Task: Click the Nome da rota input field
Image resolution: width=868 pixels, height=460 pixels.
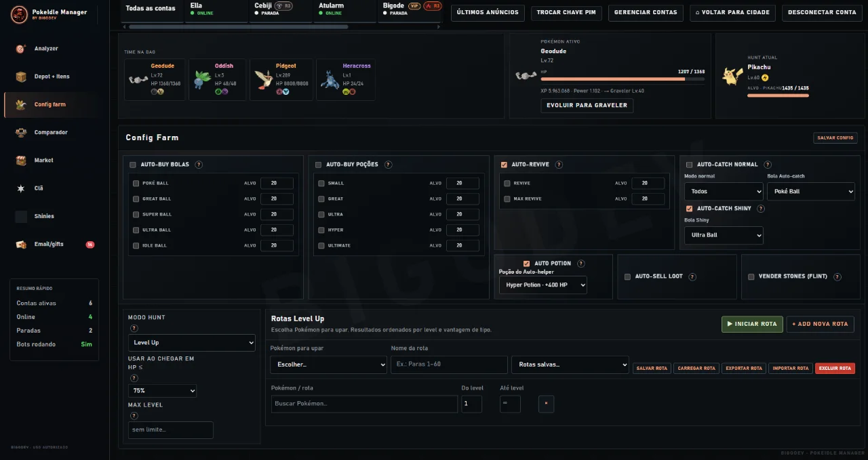Action: coord(449,364)
